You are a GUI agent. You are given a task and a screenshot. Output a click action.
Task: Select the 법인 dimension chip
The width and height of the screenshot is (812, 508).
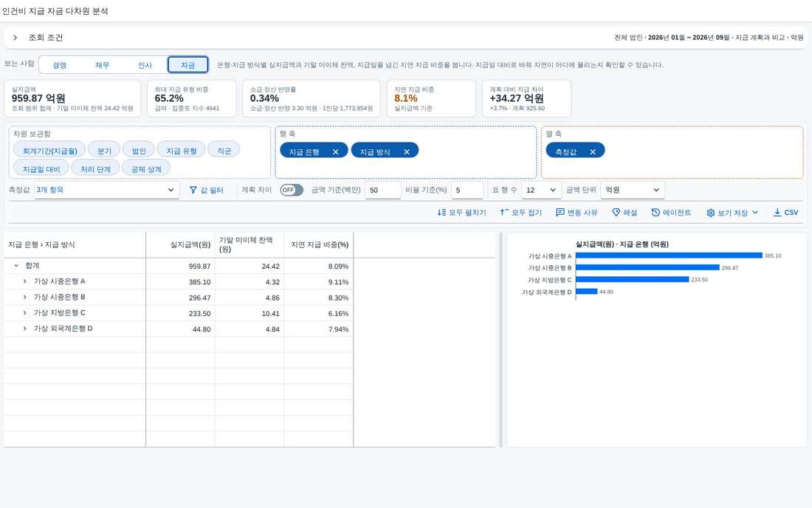click(139, 151)
